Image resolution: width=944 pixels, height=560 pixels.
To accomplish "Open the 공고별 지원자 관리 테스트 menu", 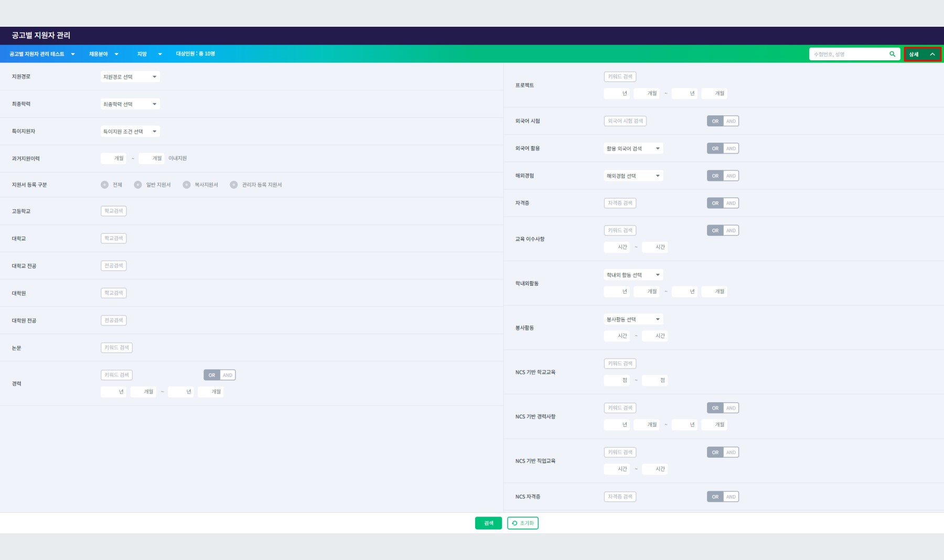I will 42,54.
